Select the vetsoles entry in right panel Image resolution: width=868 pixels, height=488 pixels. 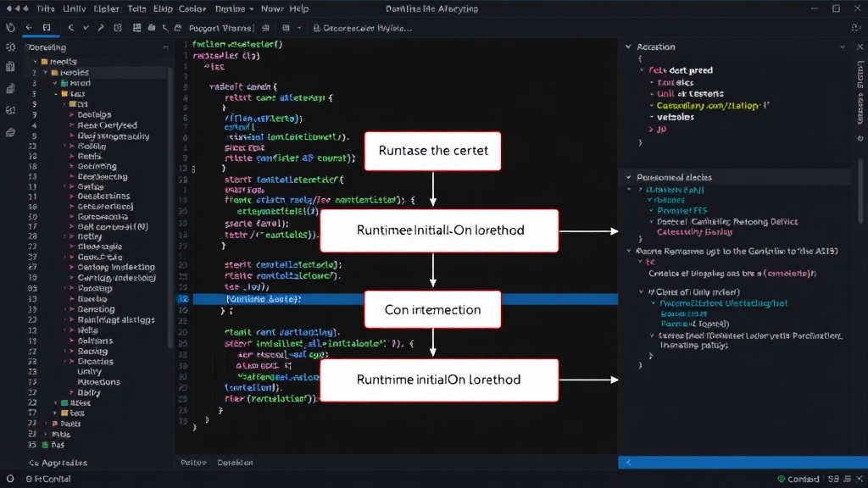[x=675, y=117]
